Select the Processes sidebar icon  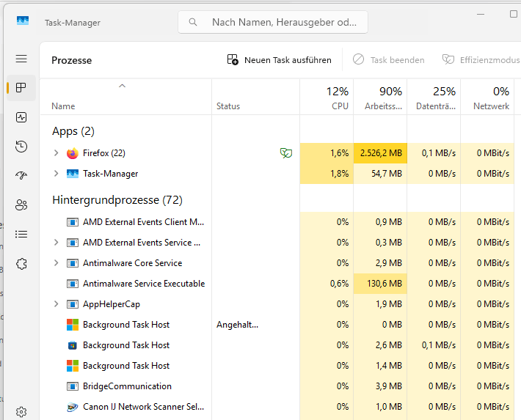point(21,88)
